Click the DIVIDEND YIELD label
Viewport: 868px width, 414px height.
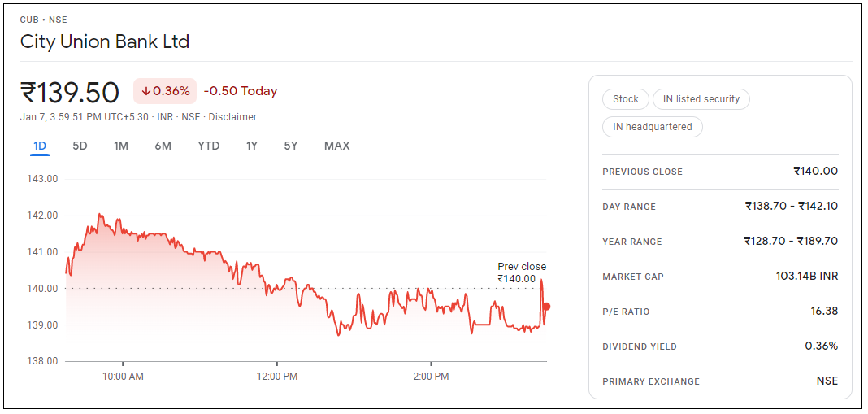click(x=640, y=346)
